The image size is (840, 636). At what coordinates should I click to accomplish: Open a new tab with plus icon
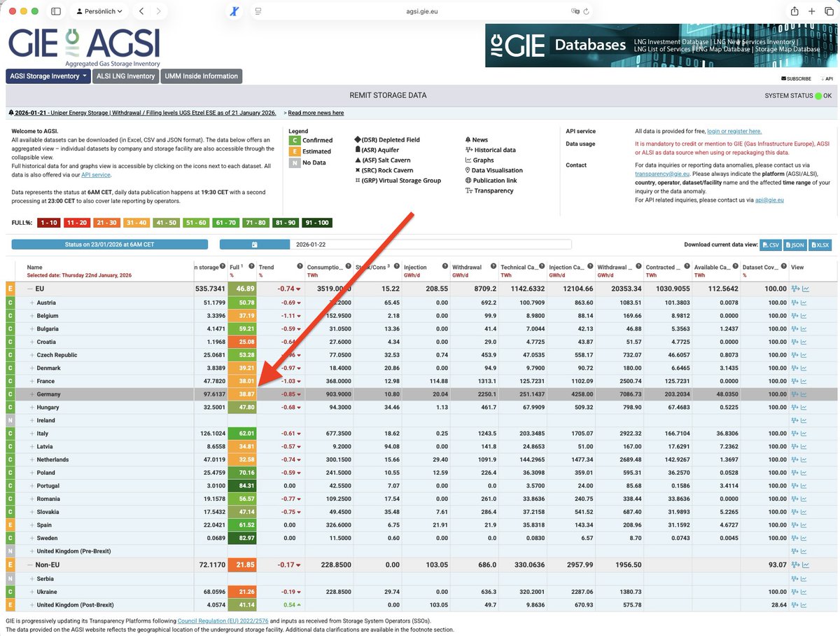pyautogui.click(x=812, y=11)
